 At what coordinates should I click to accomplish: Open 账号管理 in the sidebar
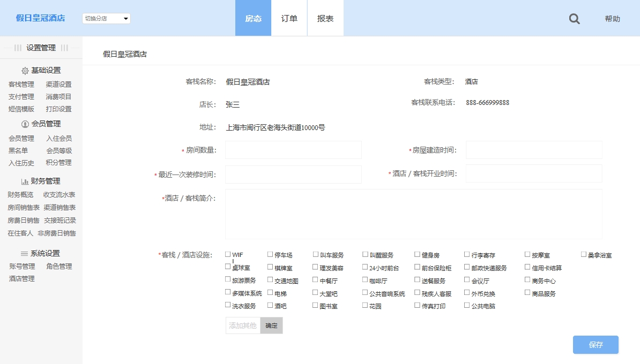(22, 266)
